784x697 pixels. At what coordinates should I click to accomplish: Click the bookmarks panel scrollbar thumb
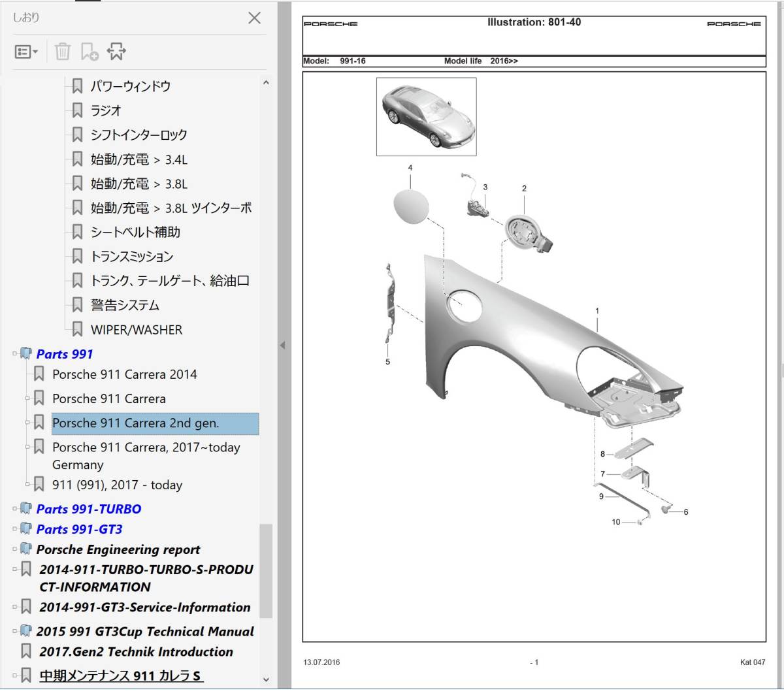(265, 570)
